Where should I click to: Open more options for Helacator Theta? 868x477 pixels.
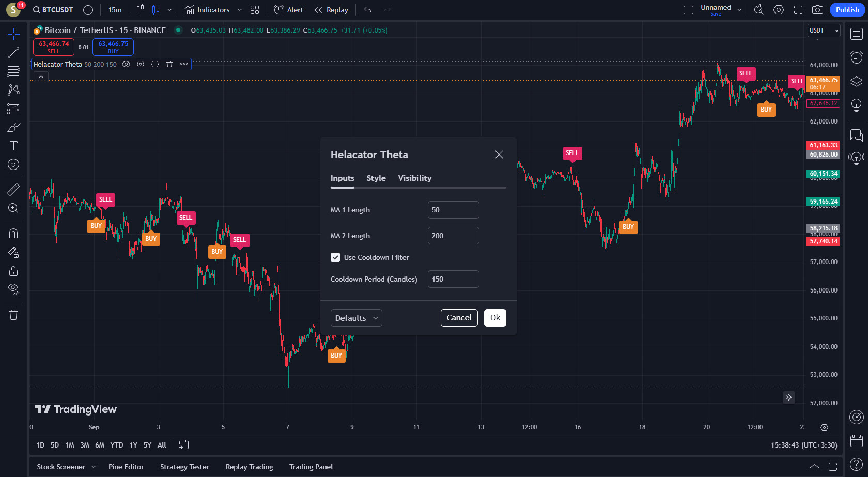coord(184,64)
